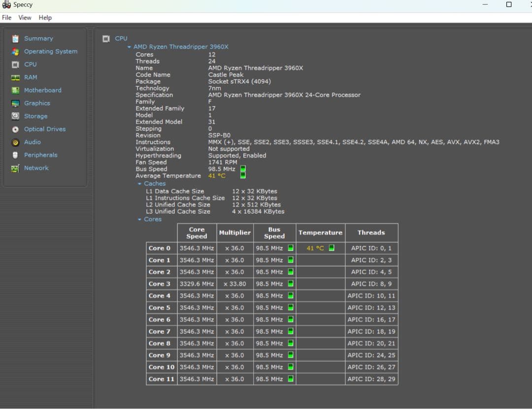Image resolution: width=532 pixels, height=409 pixels.
Task: Open the Motherboard section link
Action: 43,91
